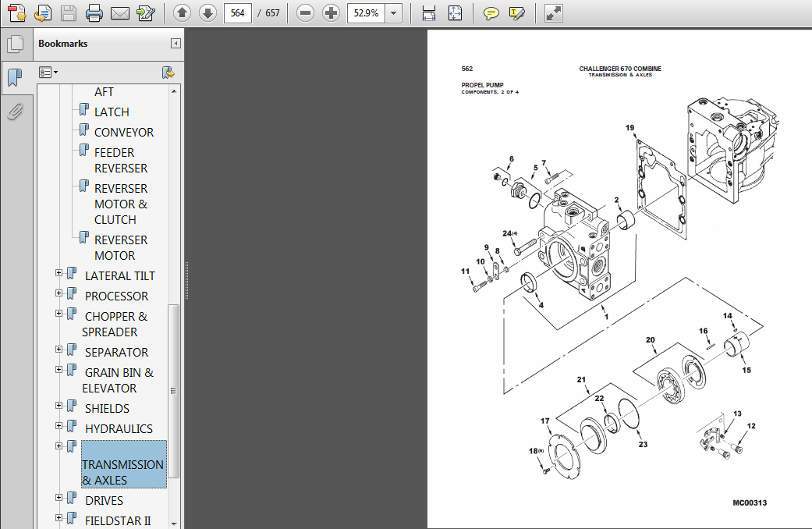Click the zoom value field showing 52.9%
Viewport: 812px width, 529px height.
coord(366,13)
